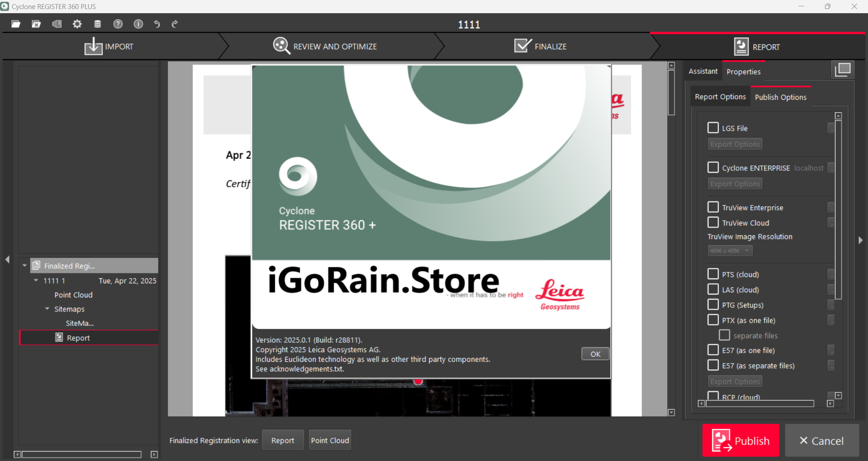Collapse the Sitemaps tree node
The height and width of the screenshot is (461, 868).
(48, 309)
